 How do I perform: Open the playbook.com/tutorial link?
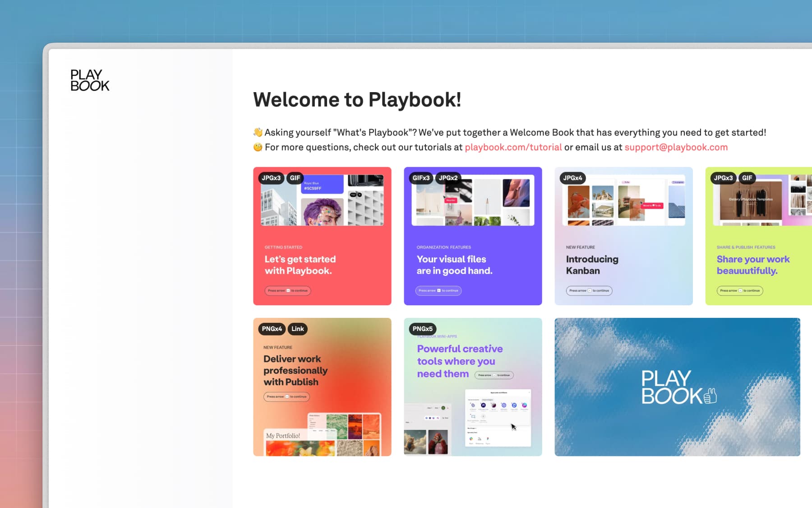coord(513,147)
